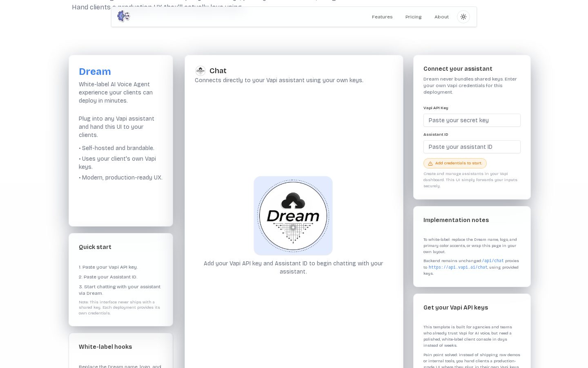Click '2. Paste your Assistant ID.' step
The image size is (588, 368).
[x=108, y=277]
